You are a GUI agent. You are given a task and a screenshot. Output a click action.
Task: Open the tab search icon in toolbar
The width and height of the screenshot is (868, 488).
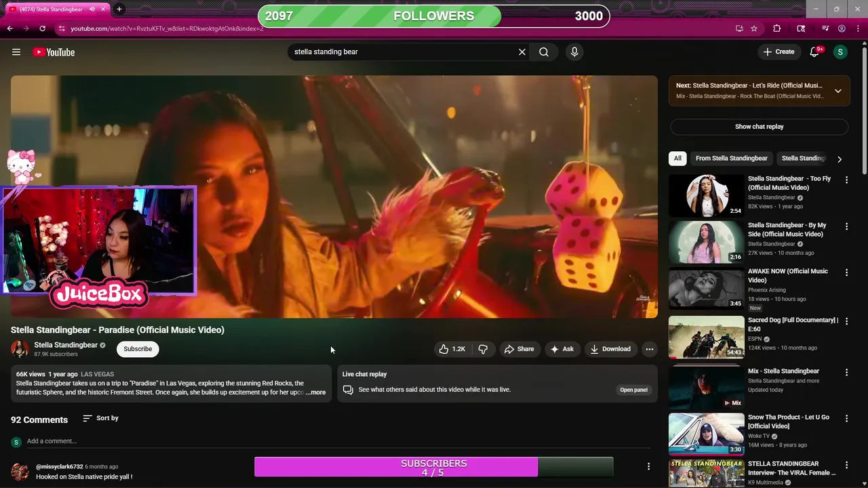point(801,28)
